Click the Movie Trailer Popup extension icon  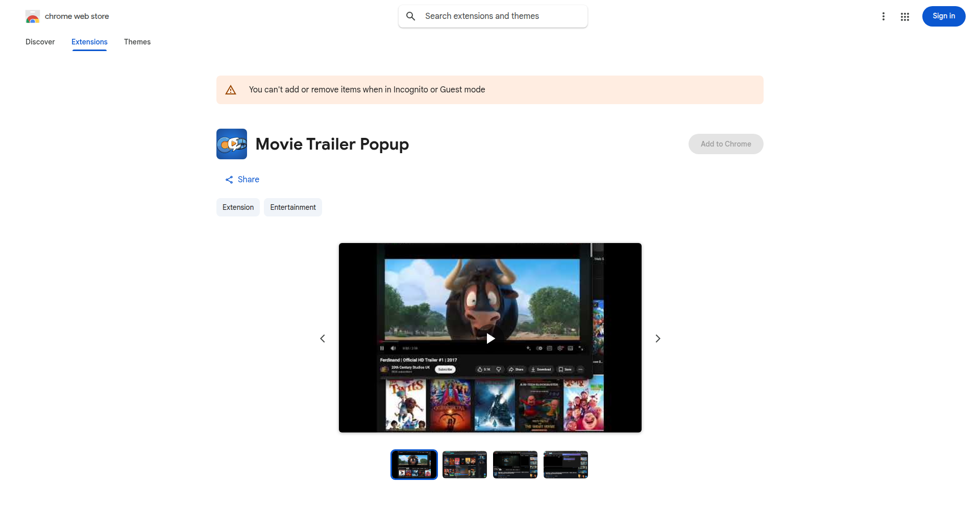[232, 144]
